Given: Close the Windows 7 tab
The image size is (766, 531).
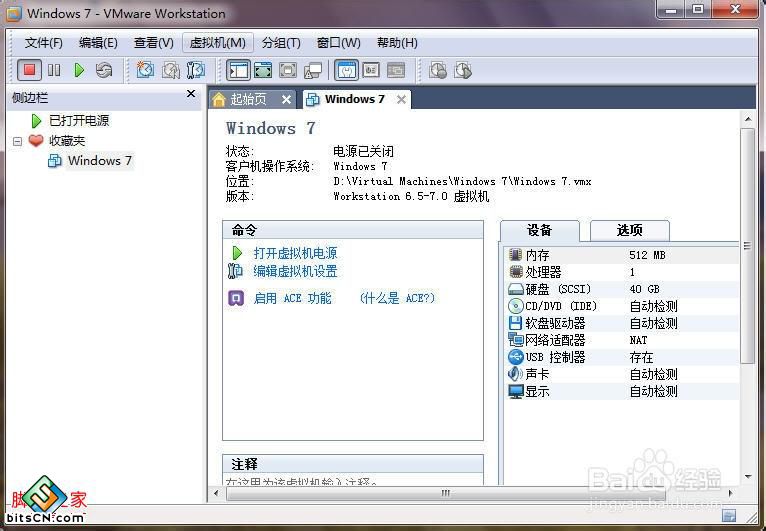Looking at the screenshot, I should tap(401, 100).
